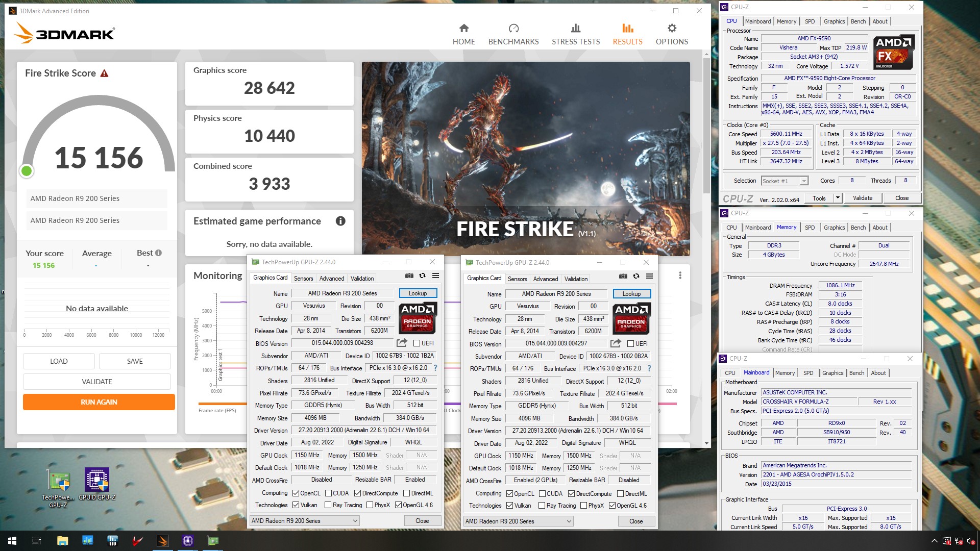
Task: Select About tab in top CPU-Z window
Action: [880, 21]
